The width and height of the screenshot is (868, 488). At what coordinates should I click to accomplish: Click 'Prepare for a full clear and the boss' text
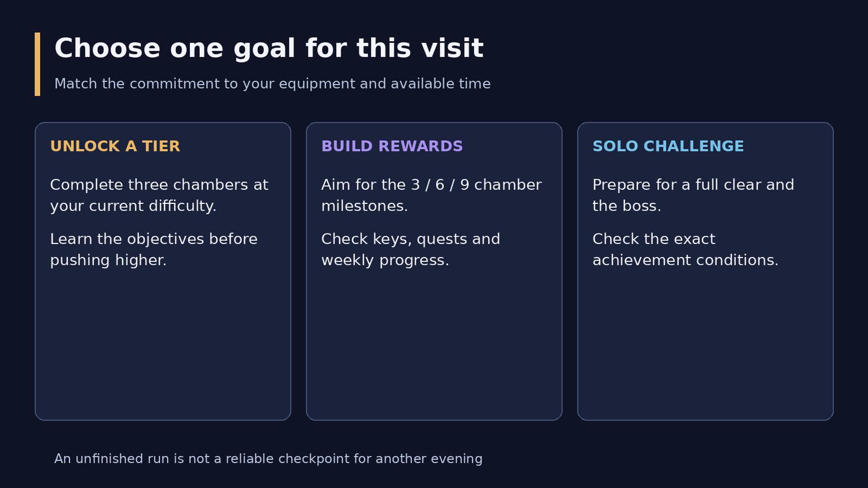click(x=693, y=195)
